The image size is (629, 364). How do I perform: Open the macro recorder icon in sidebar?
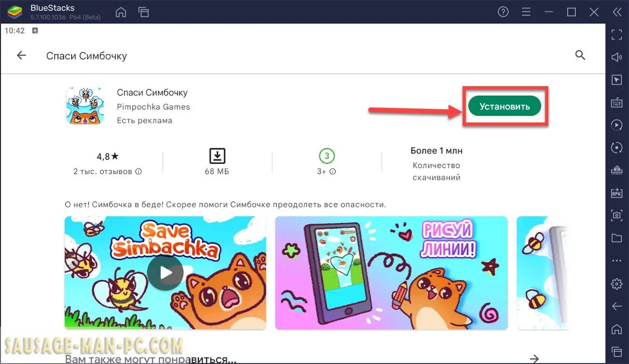click(x=617, y=170)
